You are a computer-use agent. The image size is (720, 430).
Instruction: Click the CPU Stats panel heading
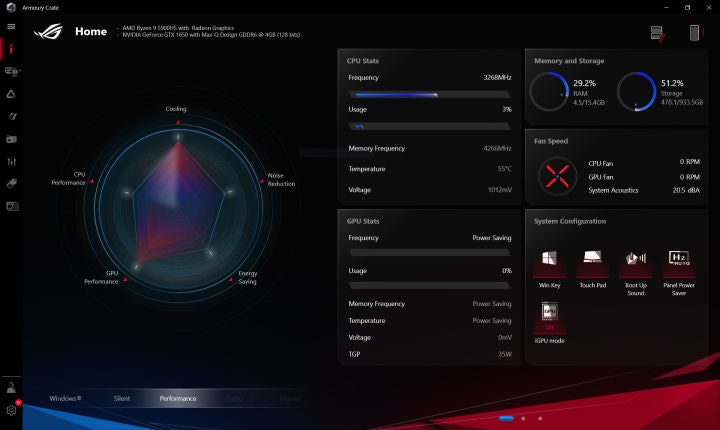point(363,61)
